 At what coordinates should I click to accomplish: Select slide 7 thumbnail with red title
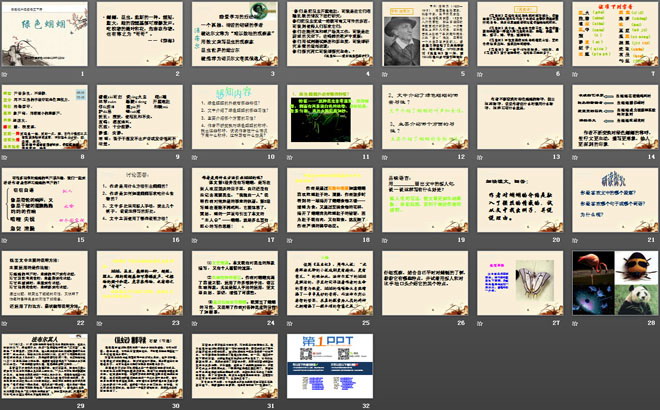tap(616, 34)
